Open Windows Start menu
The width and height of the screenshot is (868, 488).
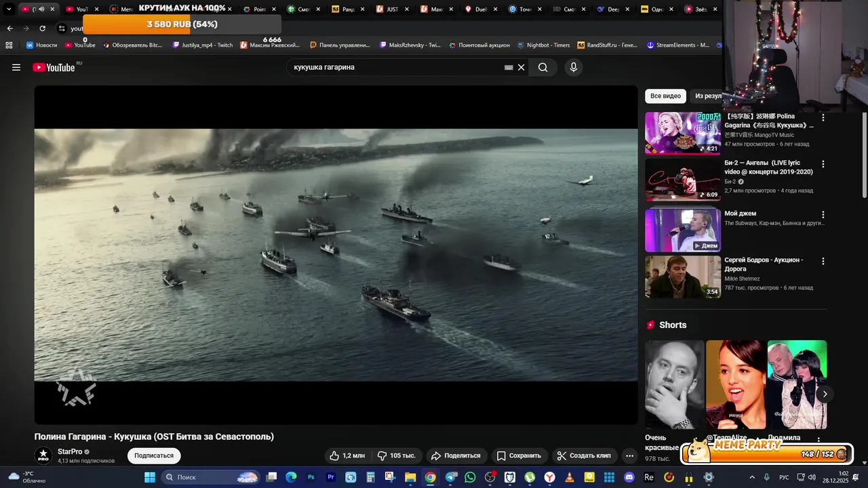point(150,477)
